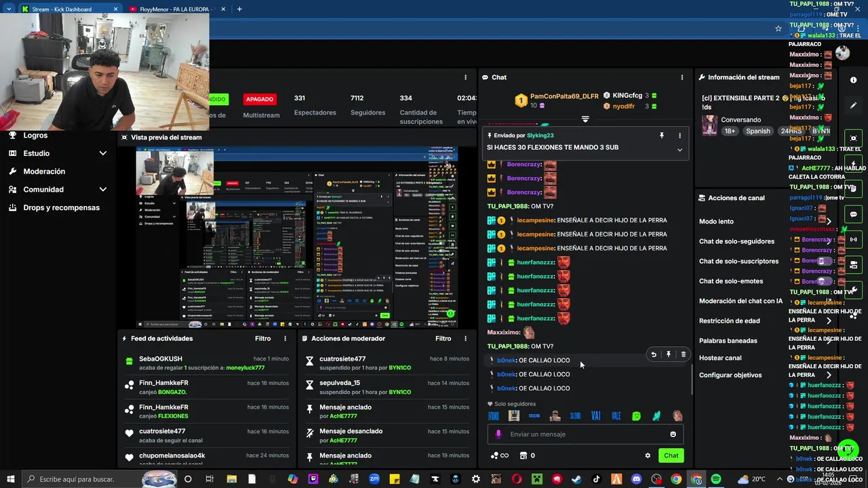The width and height of the screenshot is (868, 488).
Task: Click in the Enviar un mensaje field
Action: [585, 434]
